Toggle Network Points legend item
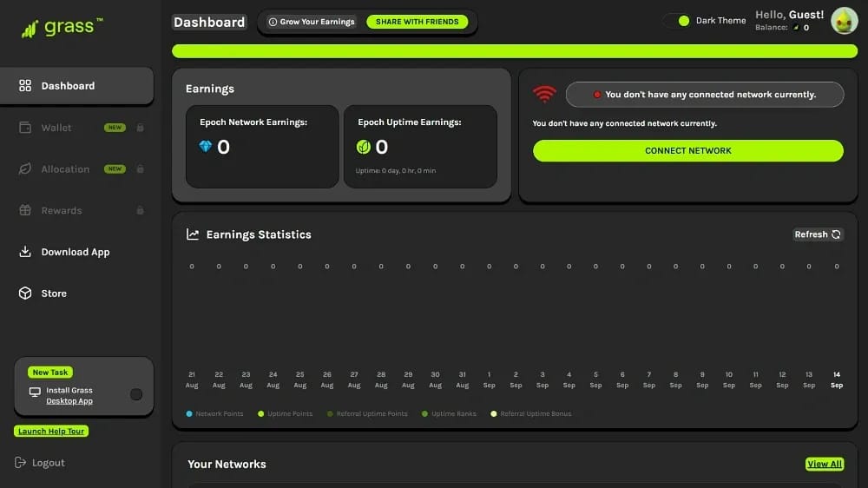This screenshot has height=488, width=868. 214,414
